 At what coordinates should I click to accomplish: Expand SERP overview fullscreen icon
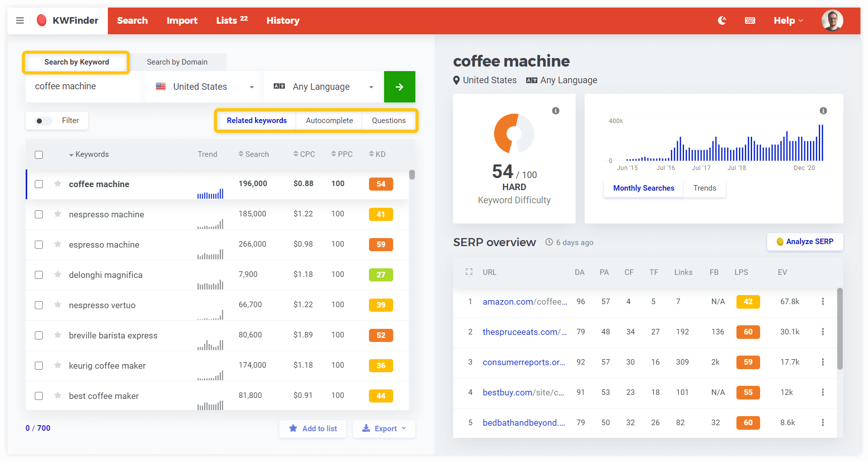pyautogui.click(x=469, y=272)
